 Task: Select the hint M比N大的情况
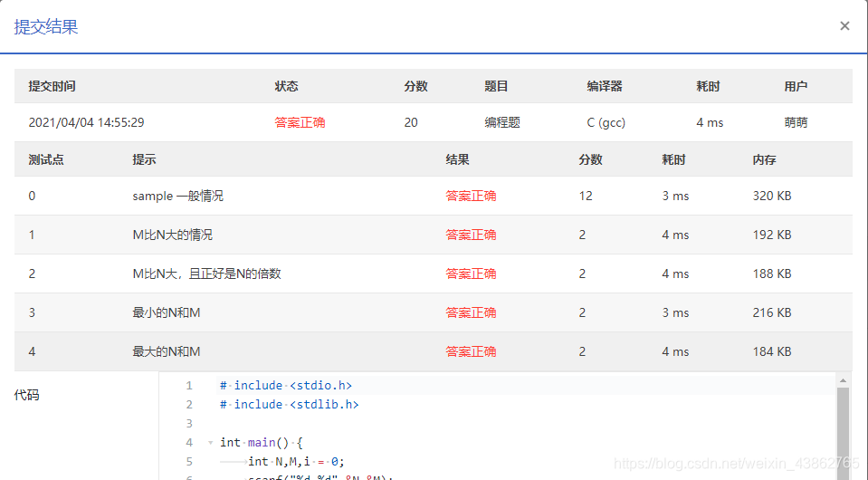[172, 235]
